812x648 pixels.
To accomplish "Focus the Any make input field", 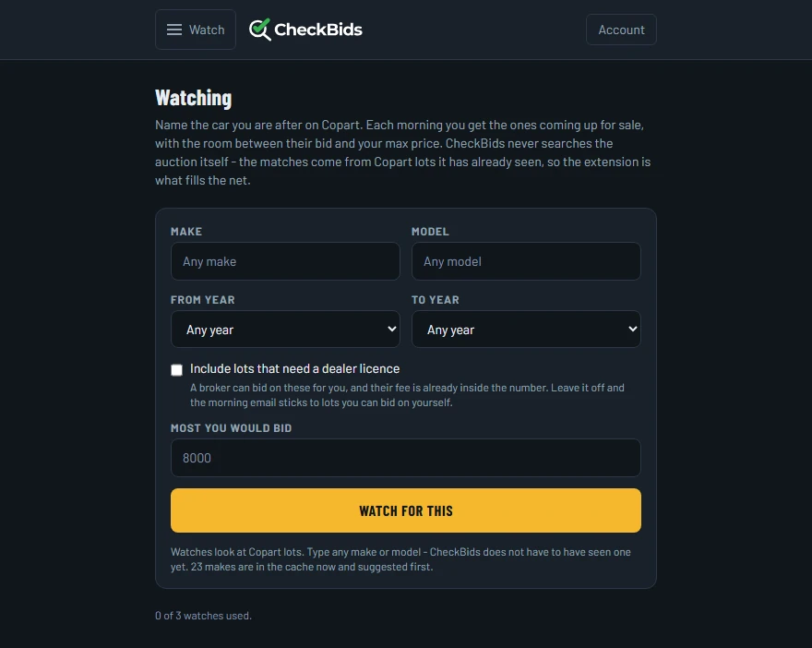I will (x=285, y=261).
